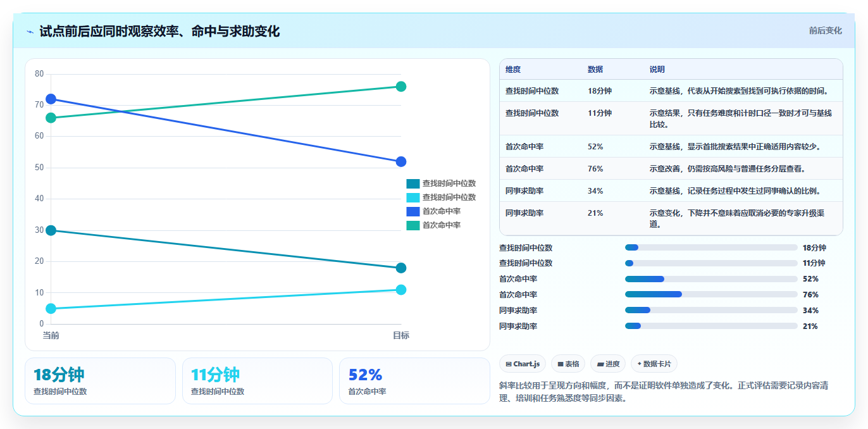Click the page title 试点前后应同时观察效率
The width and height of the screenshot is (868, 429).
point(159,32)
